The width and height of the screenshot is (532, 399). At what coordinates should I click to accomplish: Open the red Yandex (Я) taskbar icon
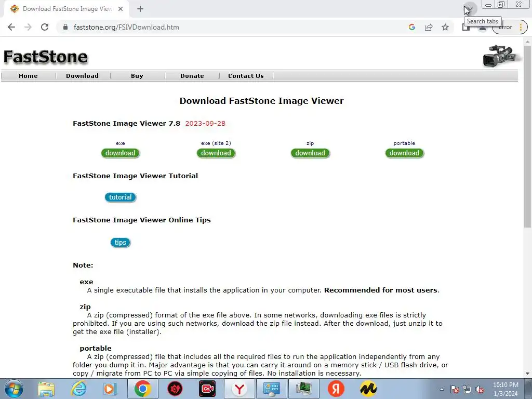click(x=336, y=389)
